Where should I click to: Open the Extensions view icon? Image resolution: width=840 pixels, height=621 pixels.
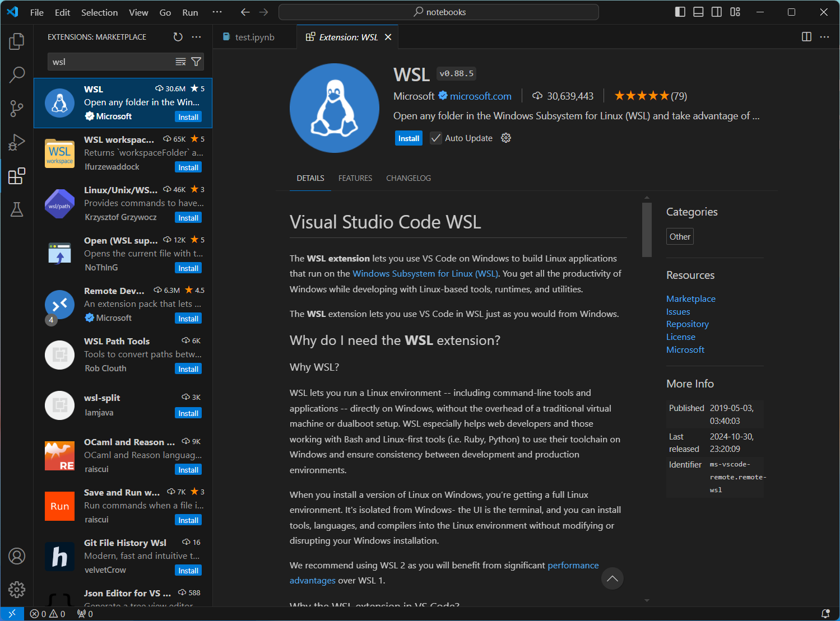(17, 176)
